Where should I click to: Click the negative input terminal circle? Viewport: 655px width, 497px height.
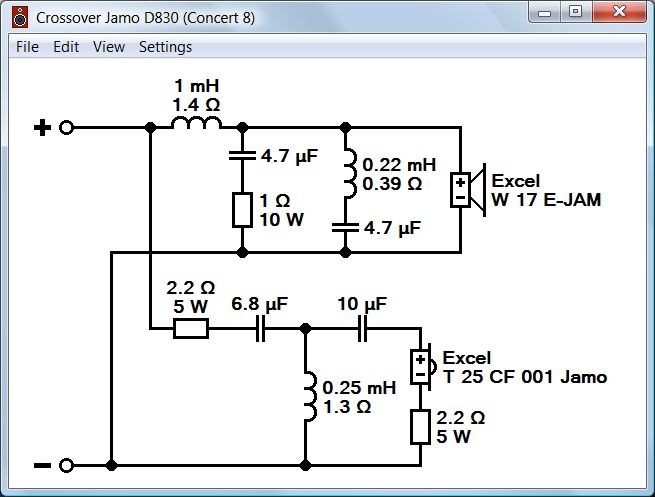(66, 465)
